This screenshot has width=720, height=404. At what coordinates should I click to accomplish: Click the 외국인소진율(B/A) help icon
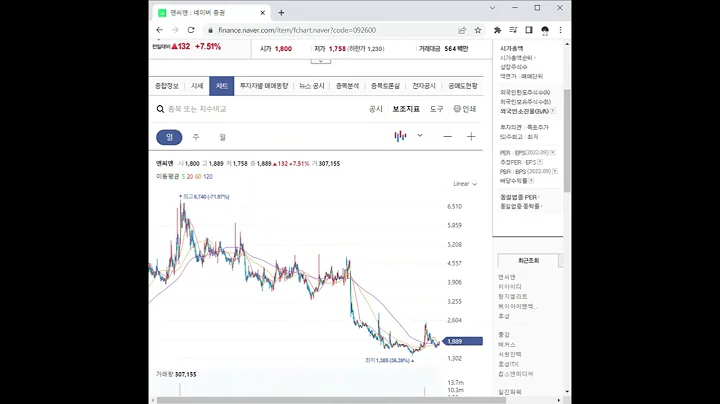pyautogui.click(x=553, y=111)
